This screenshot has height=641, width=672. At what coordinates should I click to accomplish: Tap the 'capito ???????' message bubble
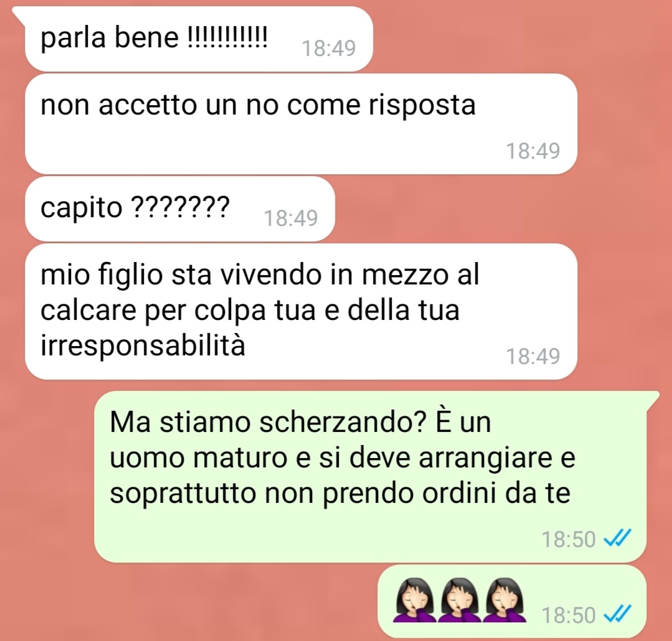[179, 208]
